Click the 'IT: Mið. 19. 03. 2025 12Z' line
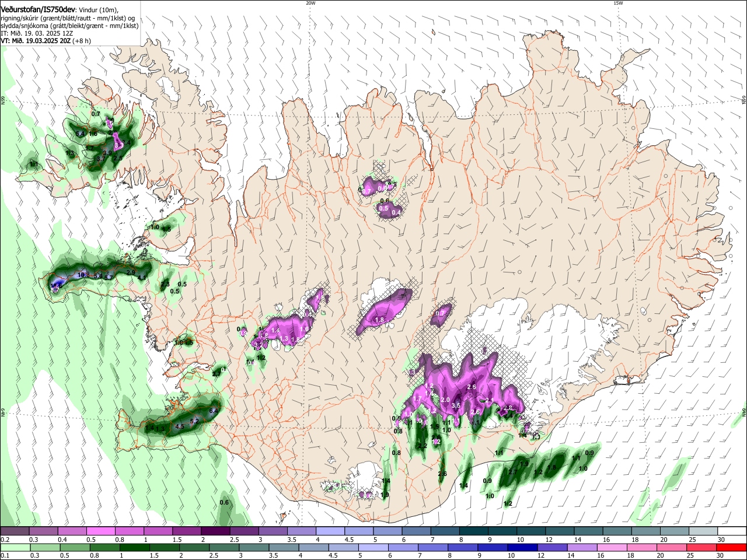The height and width of the screenshot is (560, 747). pos(36,33)
